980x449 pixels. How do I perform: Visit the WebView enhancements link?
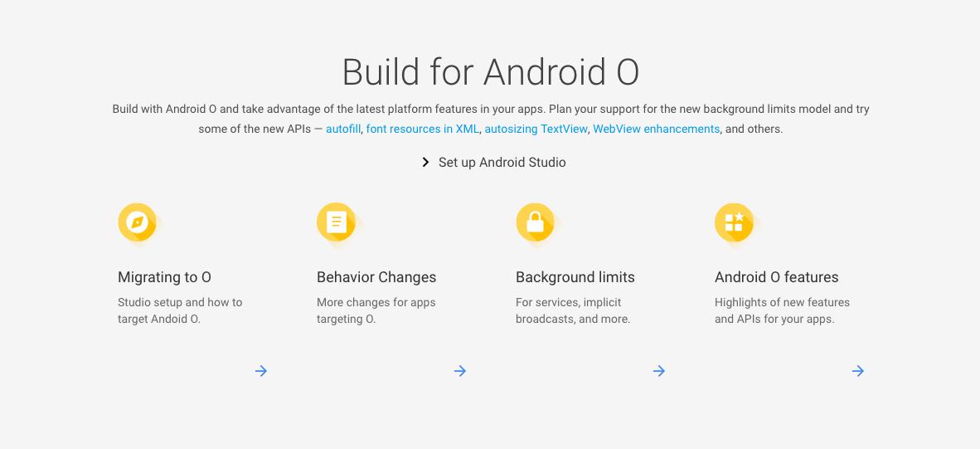(x=657, y=129)
